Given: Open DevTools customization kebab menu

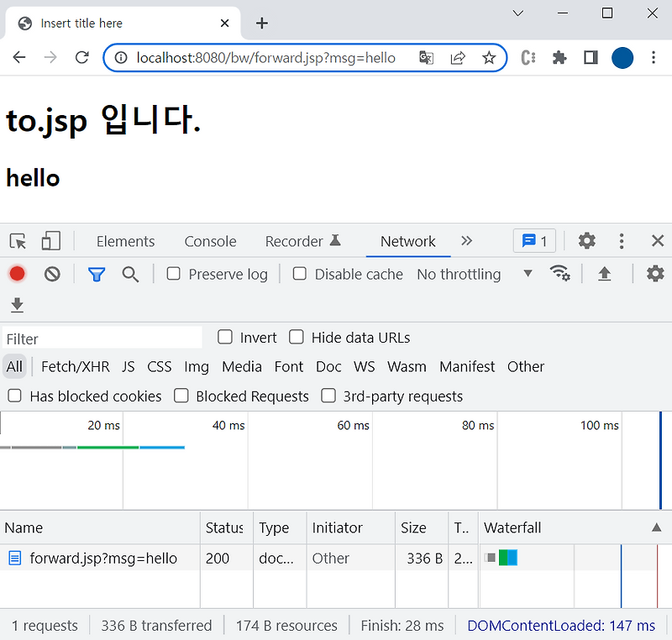Looking at the screenshot, I should tap(622, 241).
